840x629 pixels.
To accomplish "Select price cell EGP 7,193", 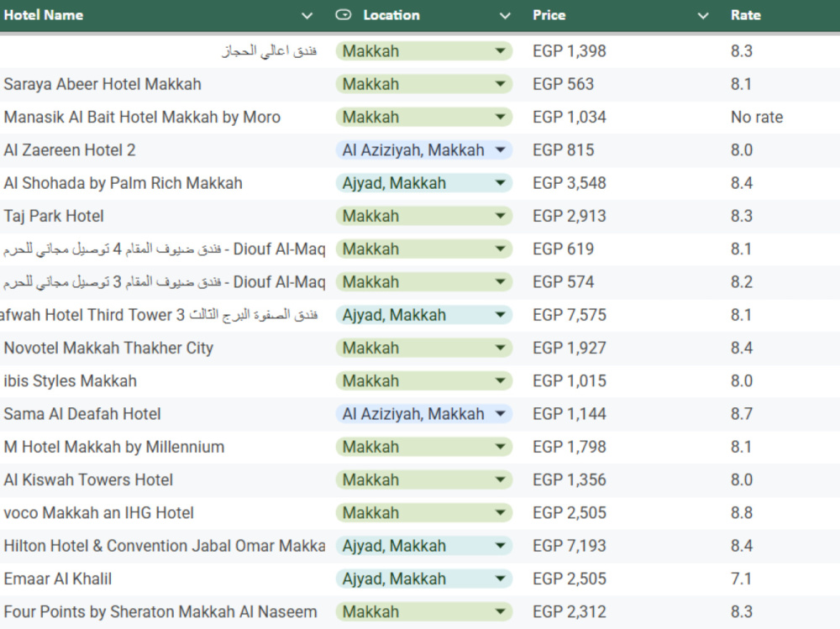I will [570, 546].
